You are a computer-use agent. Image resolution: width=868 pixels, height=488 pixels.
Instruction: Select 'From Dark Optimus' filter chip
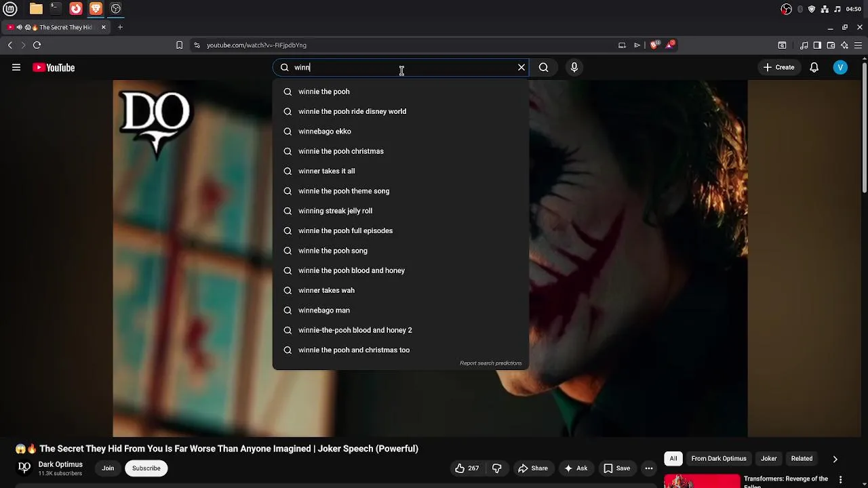coord(719,459)
